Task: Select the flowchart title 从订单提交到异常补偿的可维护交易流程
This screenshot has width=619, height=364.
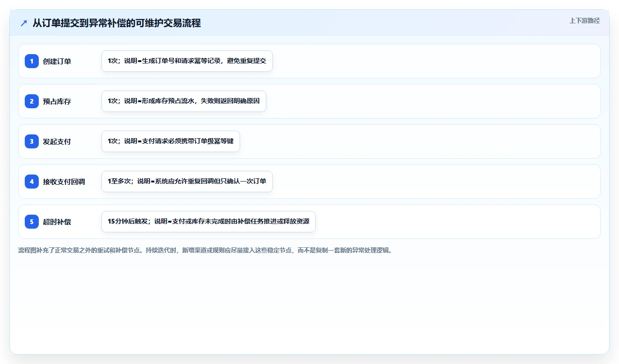Action: point(117,23)
